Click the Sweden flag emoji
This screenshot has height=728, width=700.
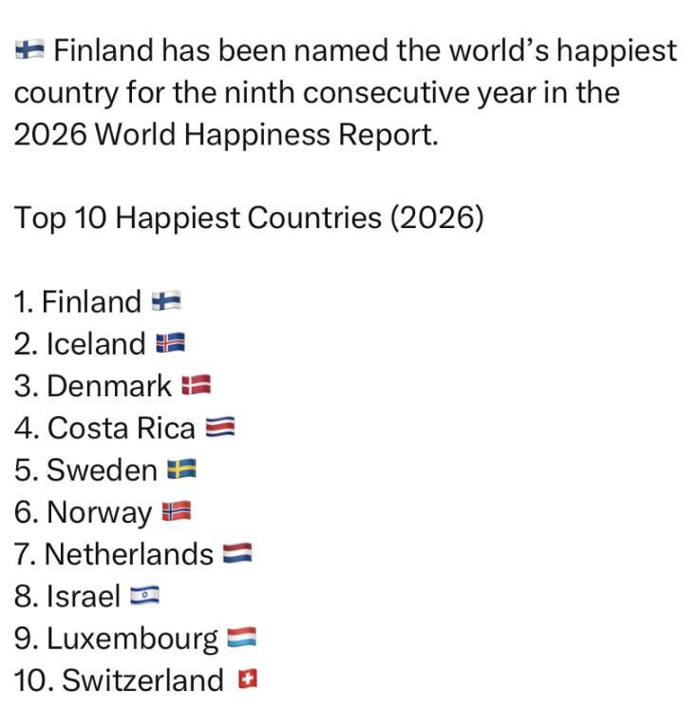pyautogui.click(x=181, y=469)
